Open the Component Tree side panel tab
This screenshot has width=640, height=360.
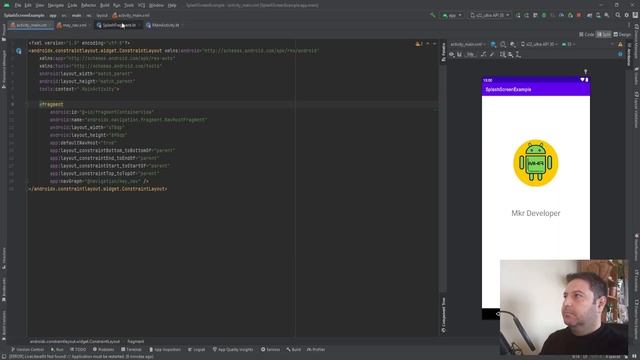point(443,315)
